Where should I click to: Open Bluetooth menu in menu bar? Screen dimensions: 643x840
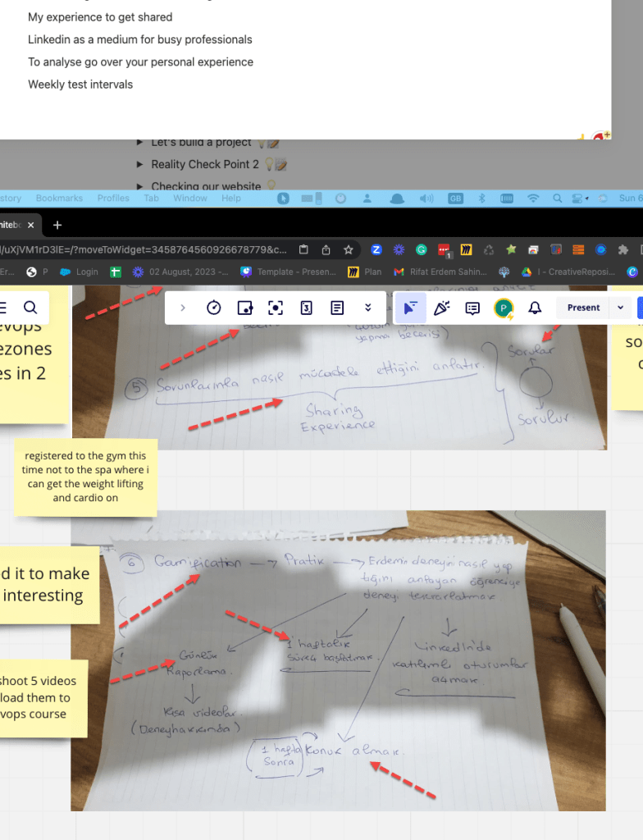(x=481, y=199)
